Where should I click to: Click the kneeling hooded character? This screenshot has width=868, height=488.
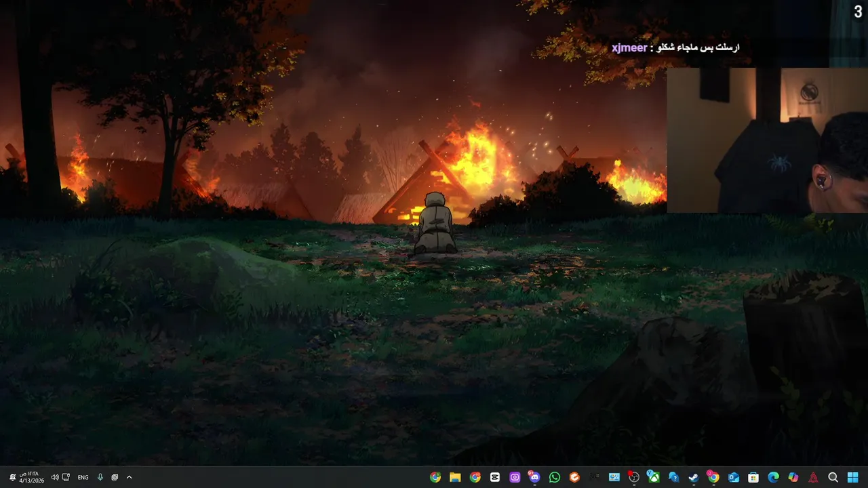tap(435, 223)
